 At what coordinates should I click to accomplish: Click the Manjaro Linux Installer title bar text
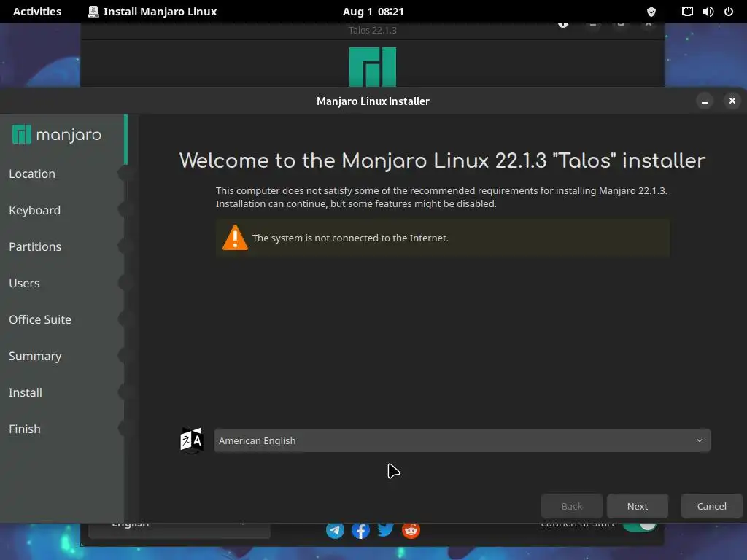click(x=373, y=101)
